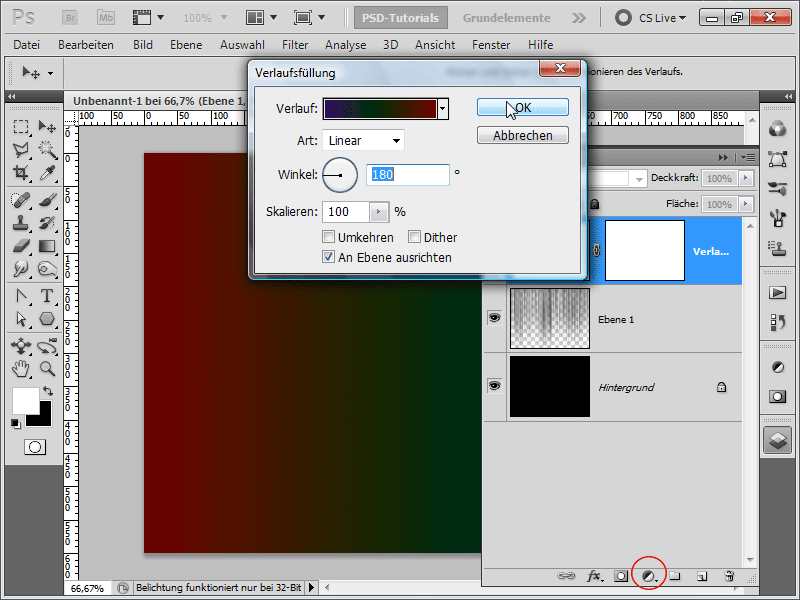Create a new layer group folder

675,576
